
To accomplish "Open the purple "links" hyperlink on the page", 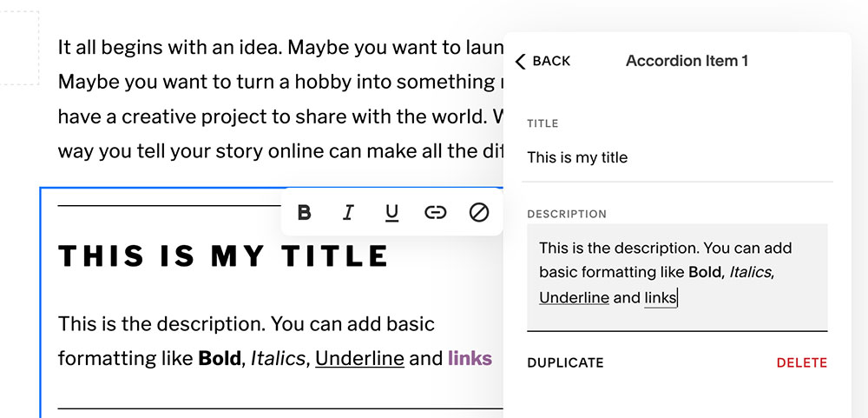I will [470, 358].
